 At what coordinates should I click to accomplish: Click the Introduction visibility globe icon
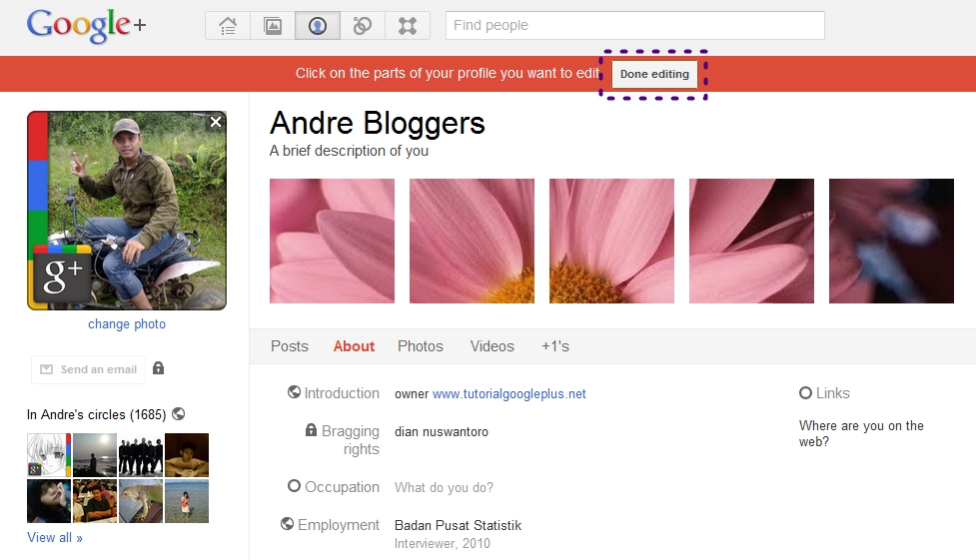coord(294,392)
